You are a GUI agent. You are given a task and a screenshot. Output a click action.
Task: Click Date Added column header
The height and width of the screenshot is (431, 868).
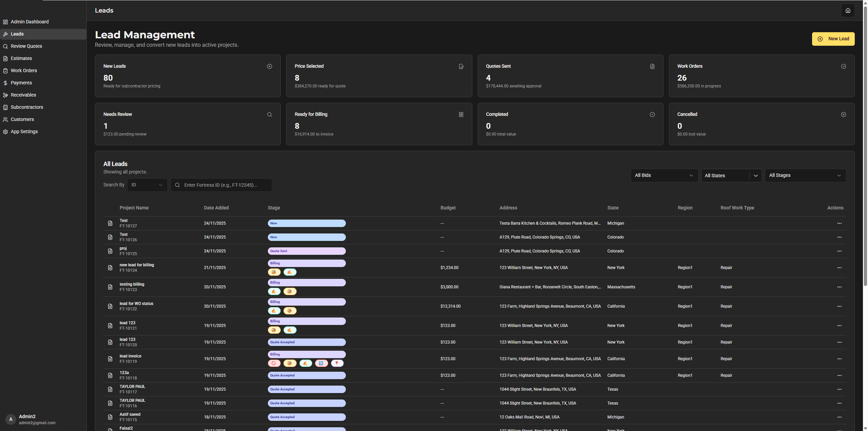pyautogui.click(x=216, y=208)
